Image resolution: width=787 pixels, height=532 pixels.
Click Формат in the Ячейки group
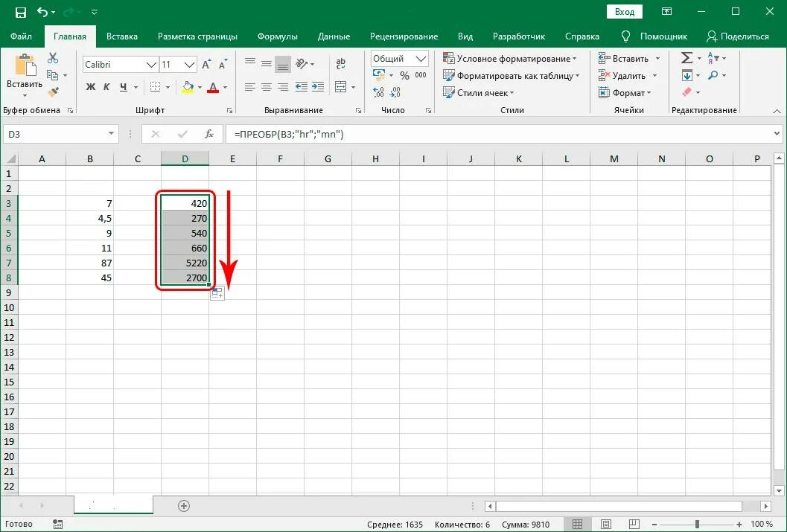pyautogui.click(x=625, y=93)
